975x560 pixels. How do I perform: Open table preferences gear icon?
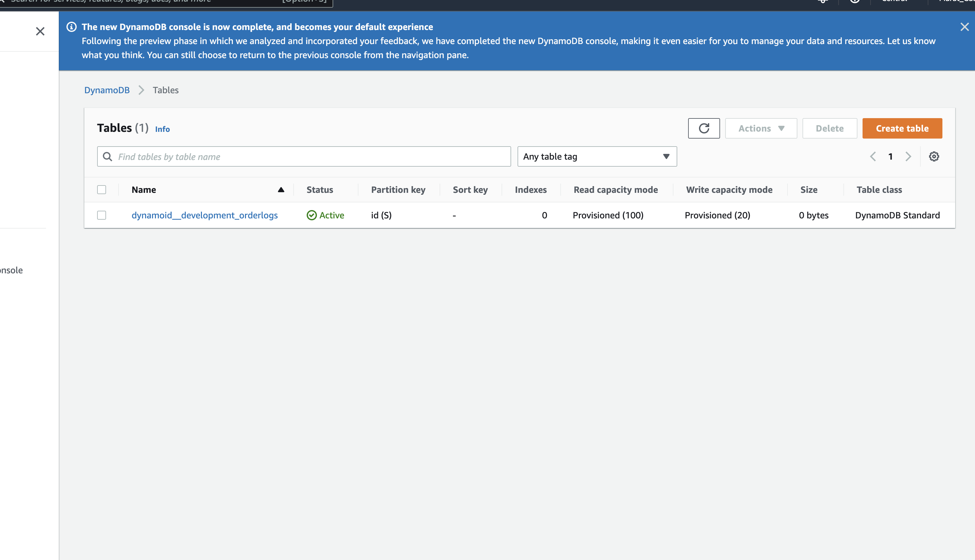point(934,156)
